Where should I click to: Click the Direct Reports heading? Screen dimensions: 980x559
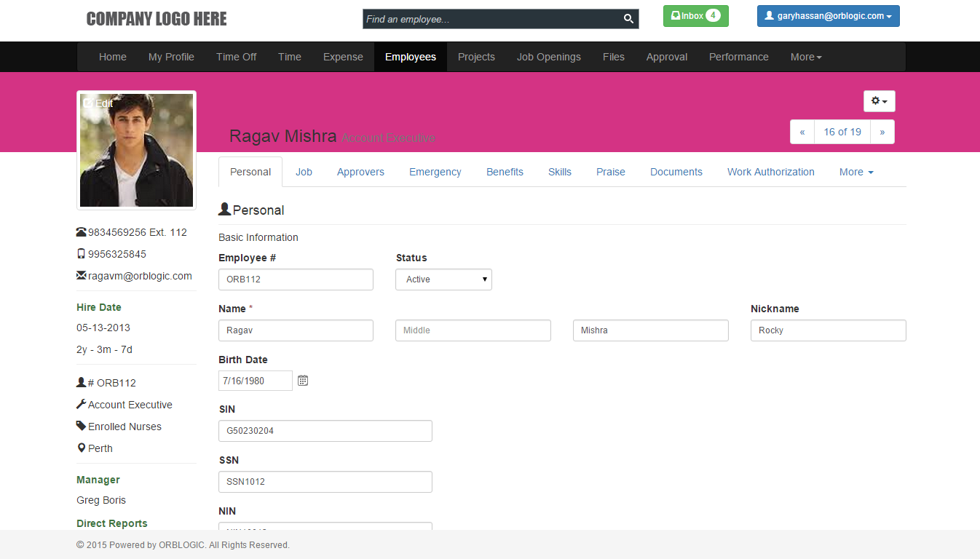(112, 523)
